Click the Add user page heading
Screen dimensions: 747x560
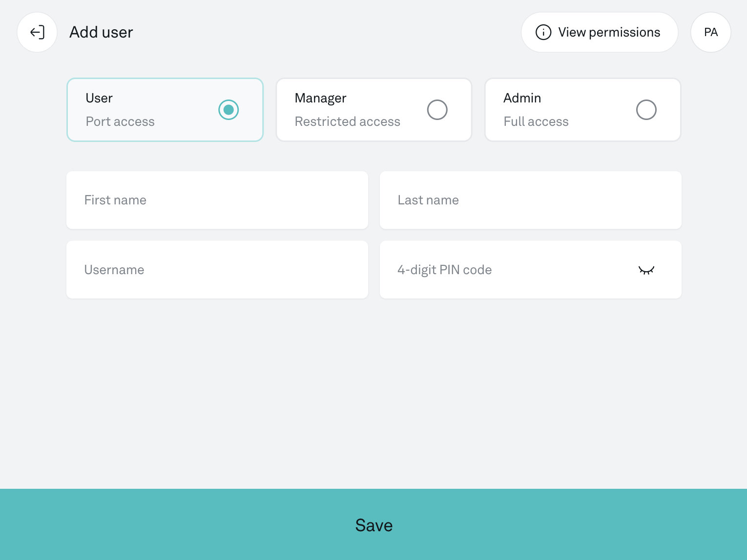coord(101,32)
